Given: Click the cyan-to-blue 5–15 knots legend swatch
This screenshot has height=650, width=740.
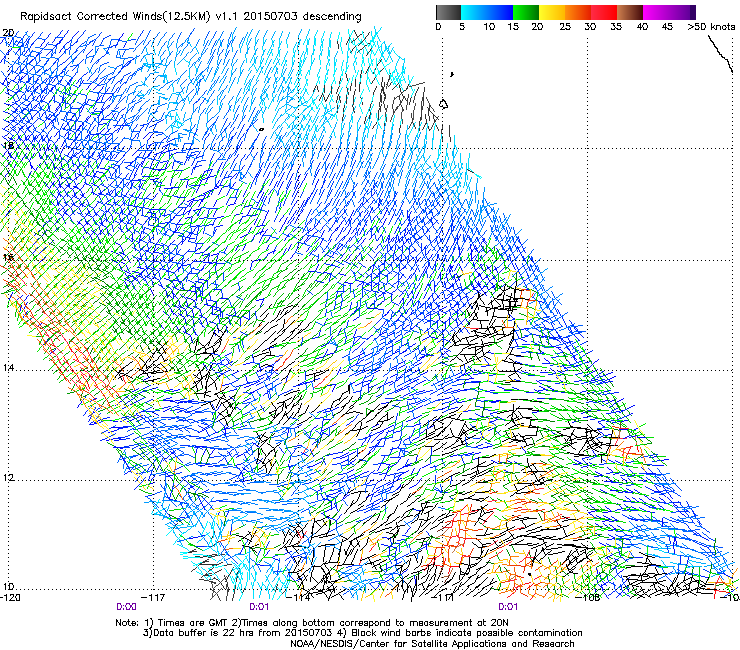Looking at the screenshot, I should click(x=487, y=12).
